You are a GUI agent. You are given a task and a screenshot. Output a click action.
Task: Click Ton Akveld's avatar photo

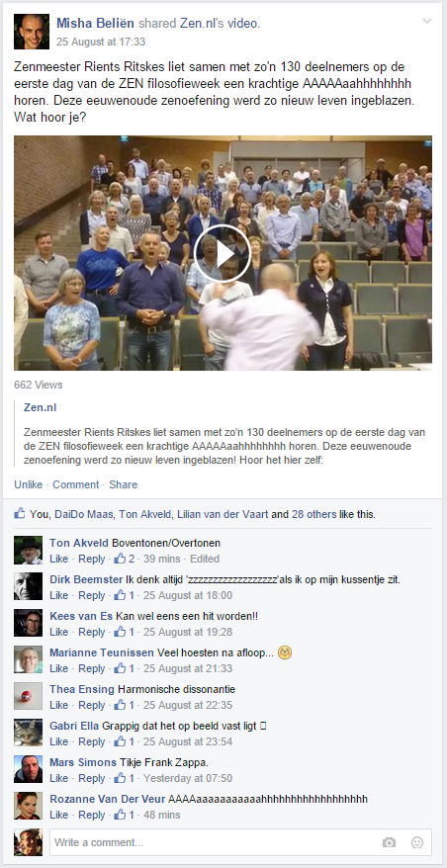(29, 551)
